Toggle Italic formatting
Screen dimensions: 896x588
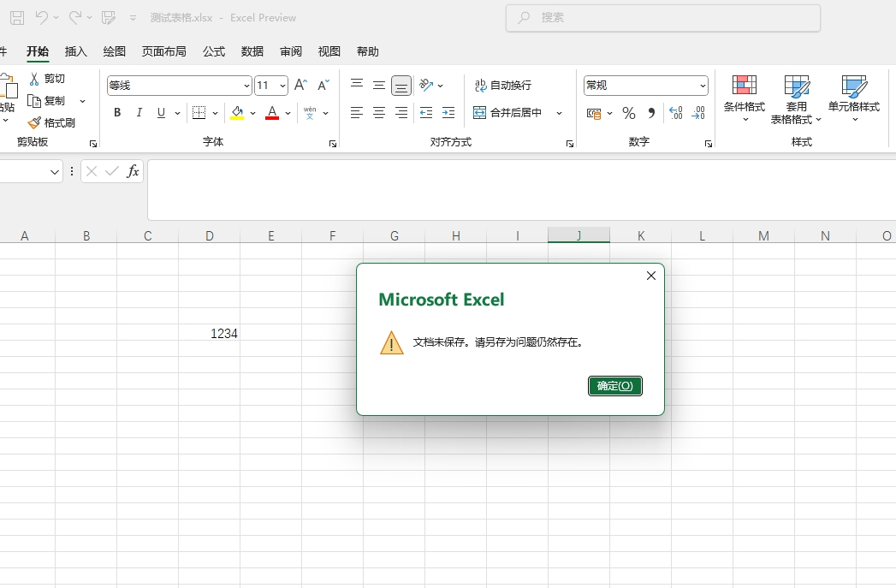click(139, 113)
